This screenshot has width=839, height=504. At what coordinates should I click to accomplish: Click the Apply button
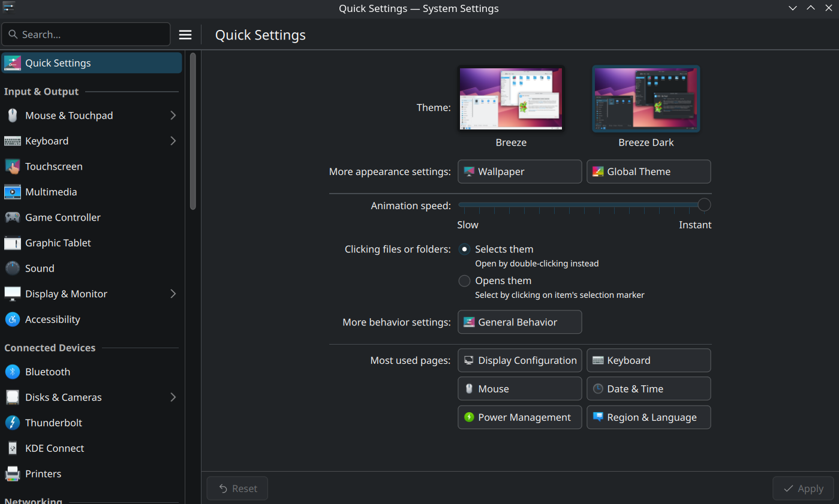[x=803, y=488]
